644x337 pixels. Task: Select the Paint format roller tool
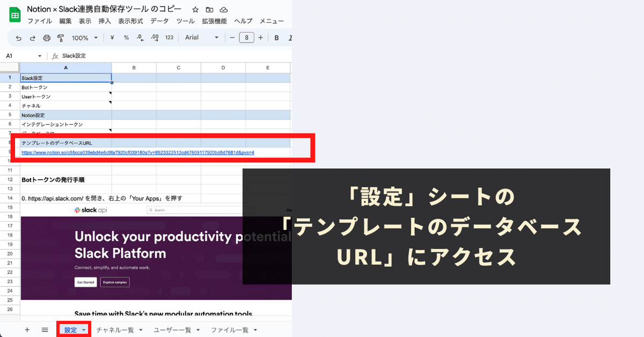(x=61, y=38)
